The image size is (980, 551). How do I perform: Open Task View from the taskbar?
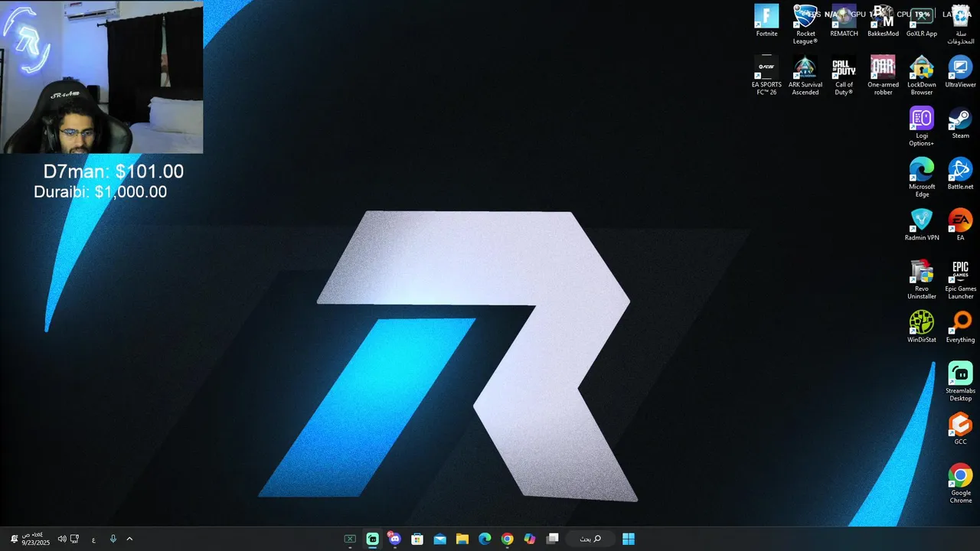(x=553, y=539)
